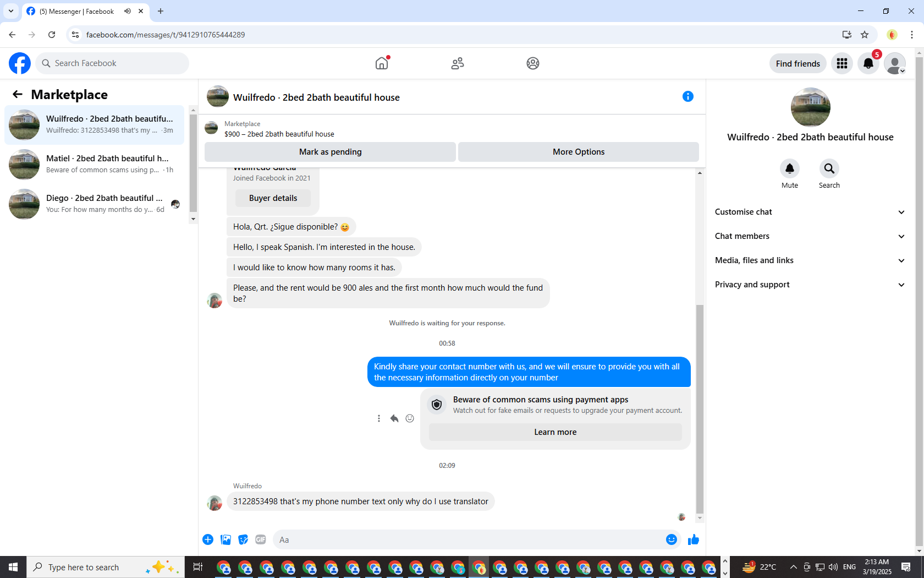Screen dimensions: 924x578
Task: Reply to the message with arrow icon
Action: (394, 418)
